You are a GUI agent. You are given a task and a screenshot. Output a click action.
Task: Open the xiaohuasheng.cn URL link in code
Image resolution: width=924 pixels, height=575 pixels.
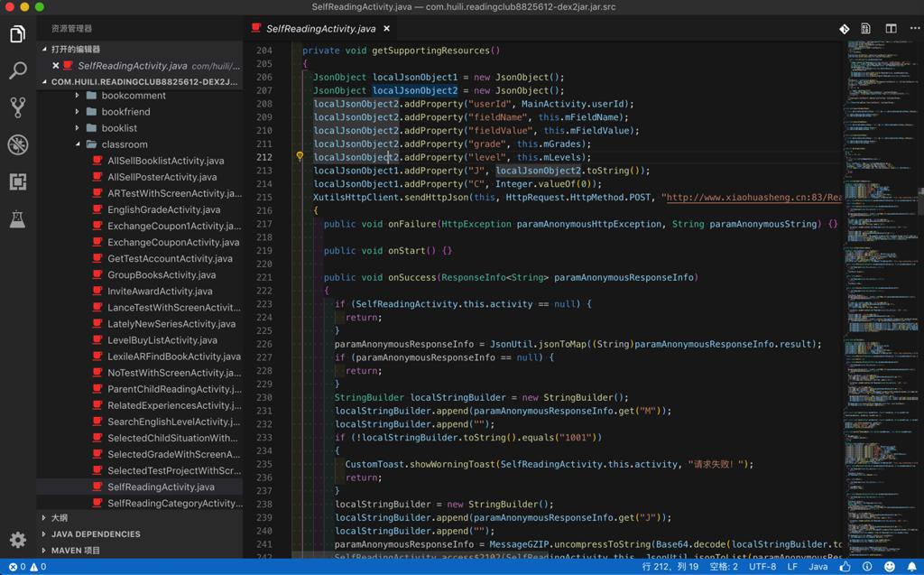(753, 197)
